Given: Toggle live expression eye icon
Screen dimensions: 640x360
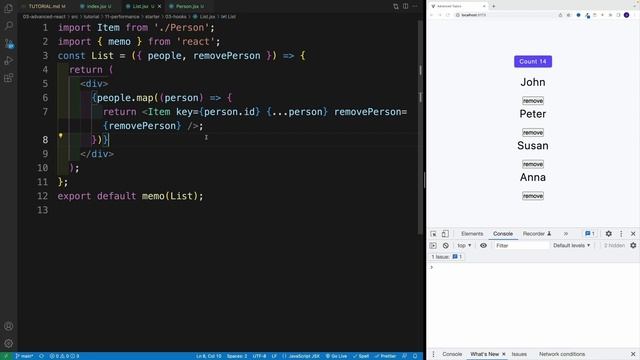Looking at the screenshot, I should (483, 246).
